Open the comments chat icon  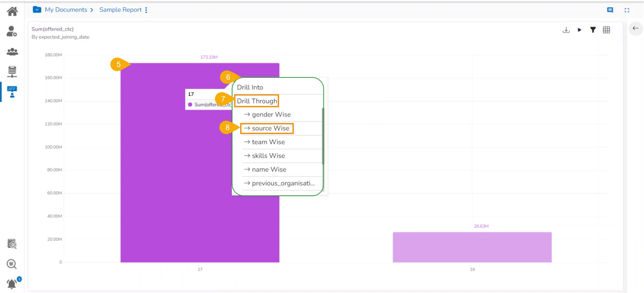[610, 10]
